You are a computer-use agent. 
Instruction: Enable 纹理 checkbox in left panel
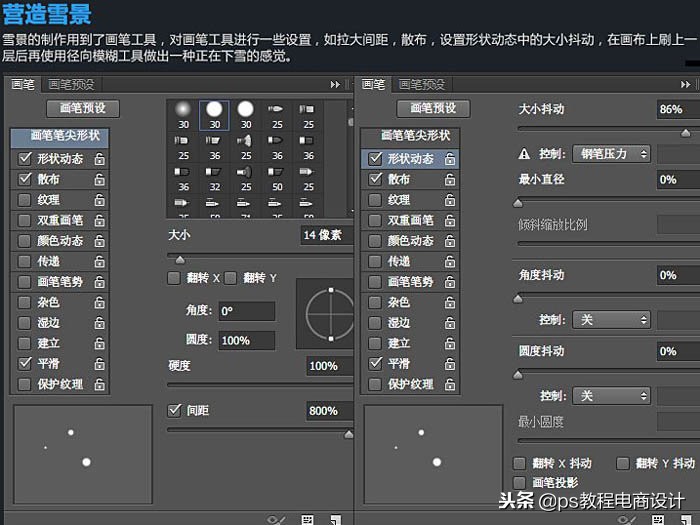[x=25, y=200]
